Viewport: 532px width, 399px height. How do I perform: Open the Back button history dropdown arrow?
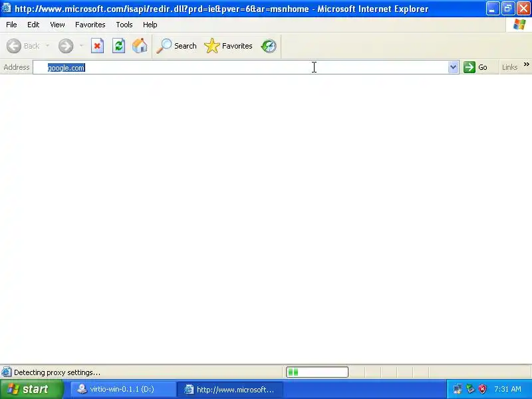[x=47, y=46]
